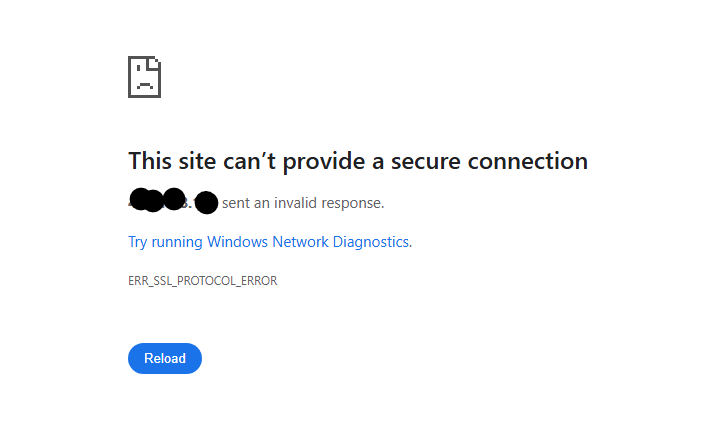
Task: Click the word 'Try' in the blue link
Action: click(138, 242)
